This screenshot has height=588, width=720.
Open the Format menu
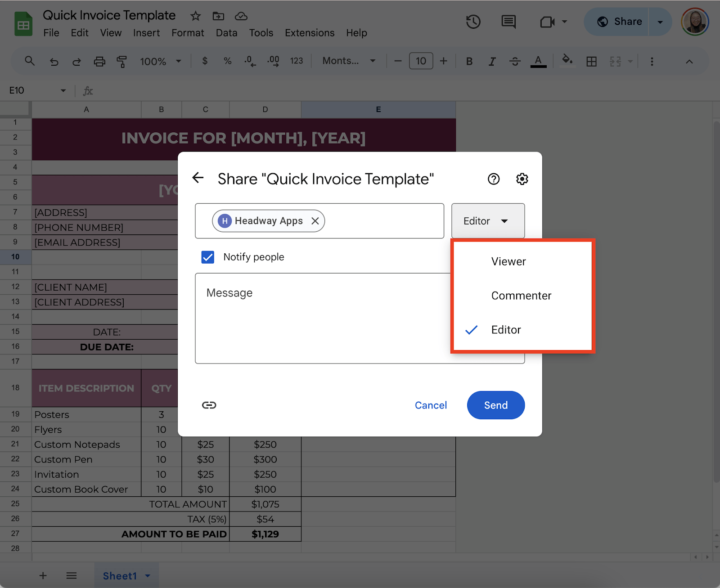[188, 33]
